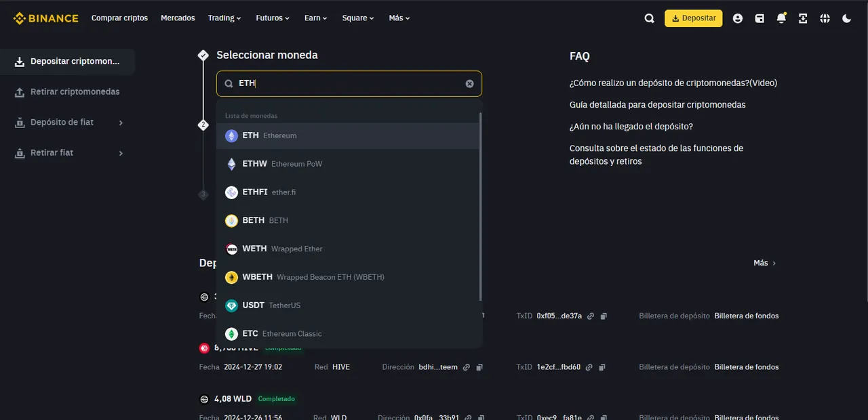The height and width of the screenshot is (420, 868).
Task: Open the wallet icon in header
Action: (x=759, y=18)
